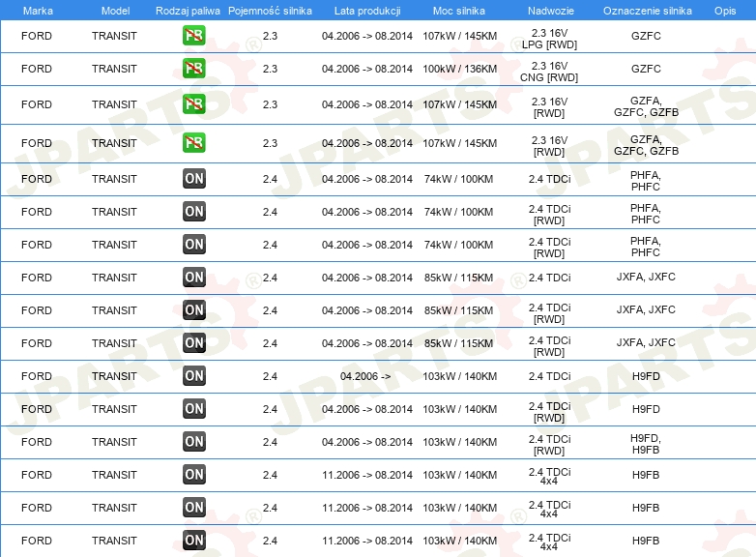Click the PB fuel icon in the LPG row
The width and height of the screenshot is (756, 557).
(x=193, y=35)
